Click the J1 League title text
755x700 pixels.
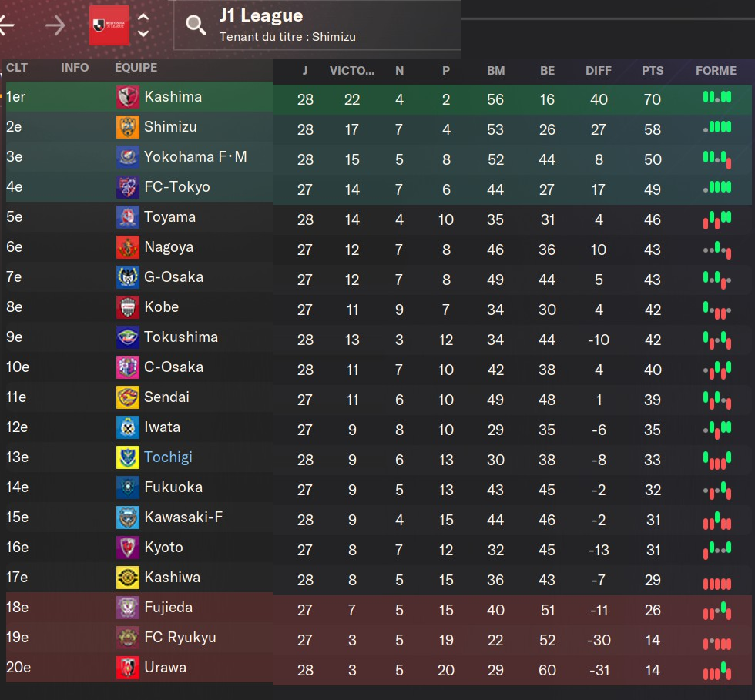pos(260,15)
